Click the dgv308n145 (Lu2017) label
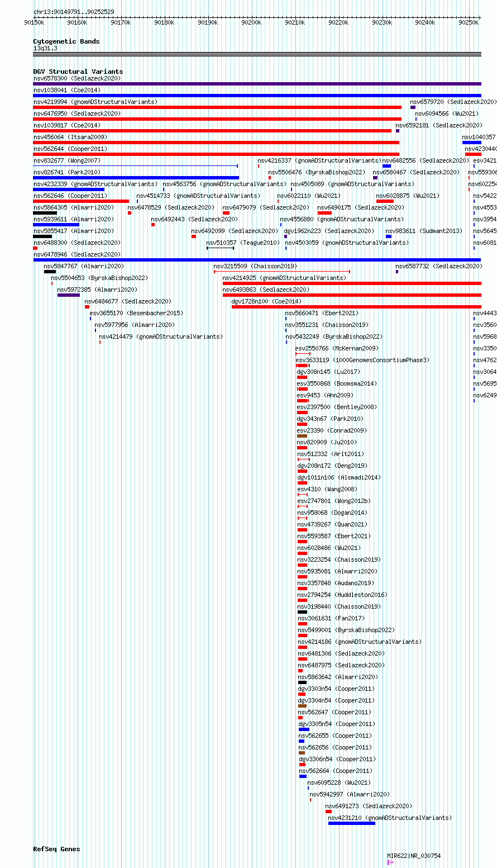Viewport: 497px width, 868px height. pos(328,372)
